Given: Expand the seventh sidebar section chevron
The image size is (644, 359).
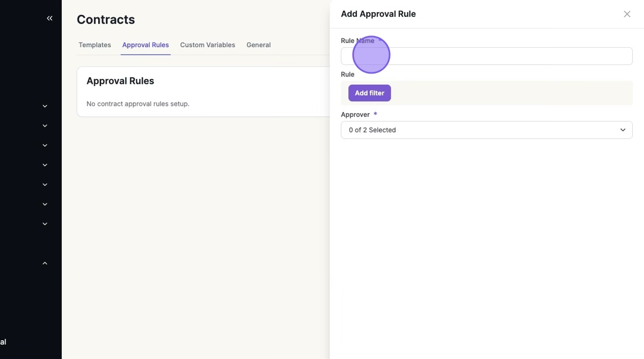Looking at the screenshot, I should (45, 224).
